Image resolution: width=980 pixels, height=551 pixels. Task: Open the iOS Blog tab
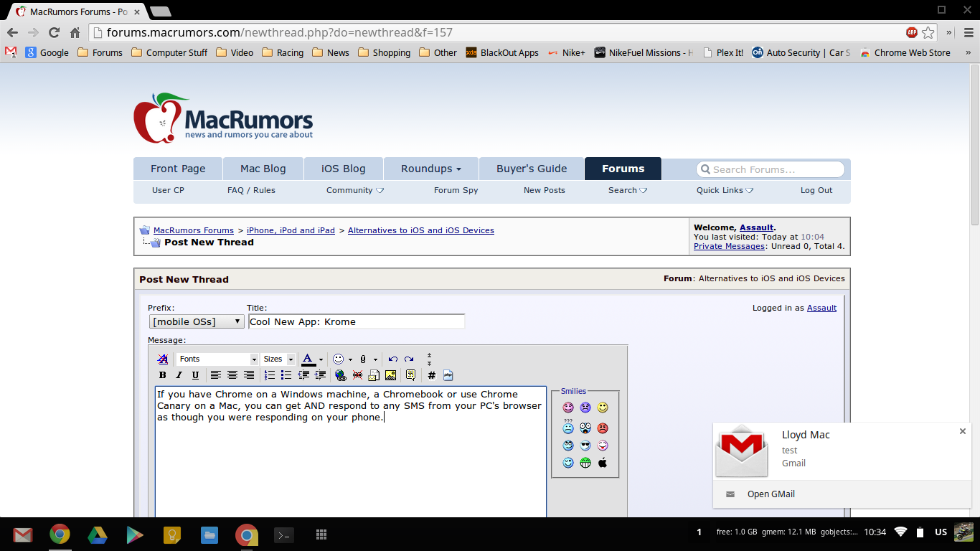(344, 169)
